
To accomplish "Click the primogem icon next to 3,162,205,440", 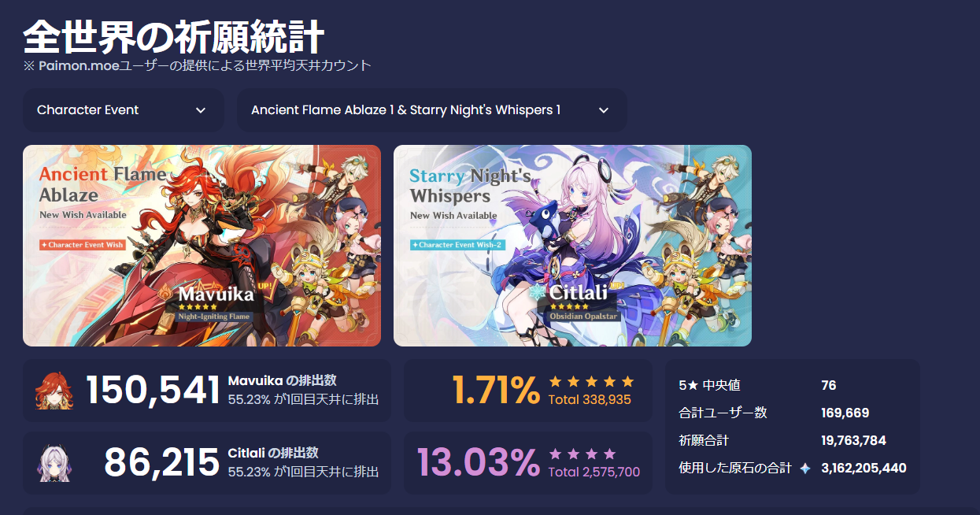I will tap(805, 468).
